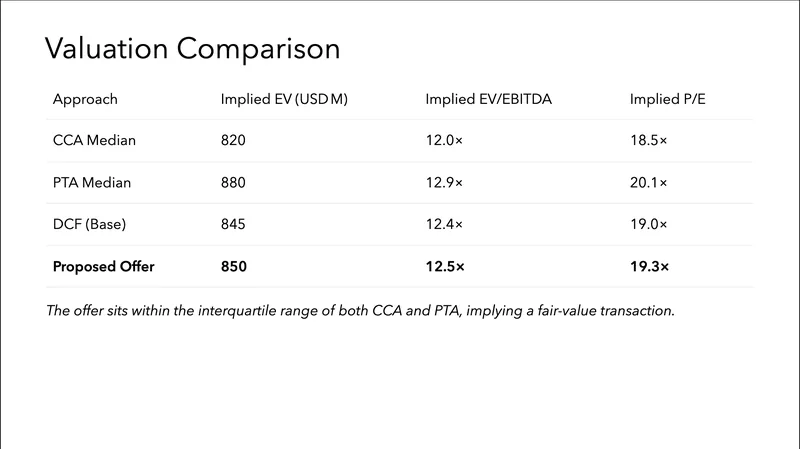Image resolution: width=800 pixels, height=449 pixels.
Task: Select the CCA Median row label
Action: point(94,141)
